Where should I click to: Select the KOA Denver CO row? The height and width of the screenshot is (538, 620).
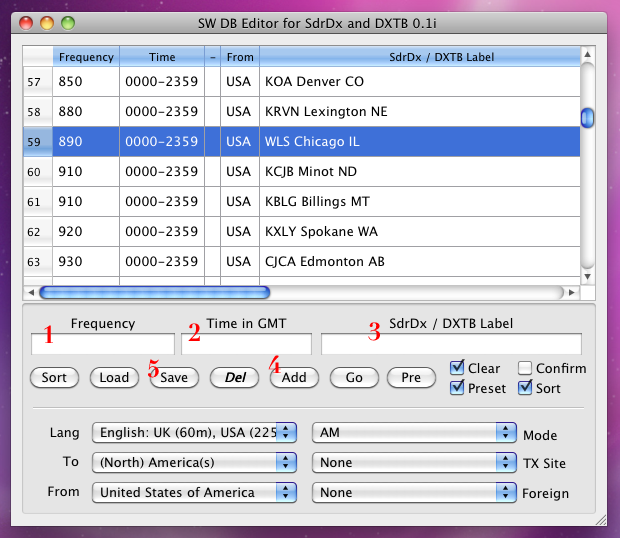coord(302,81)
